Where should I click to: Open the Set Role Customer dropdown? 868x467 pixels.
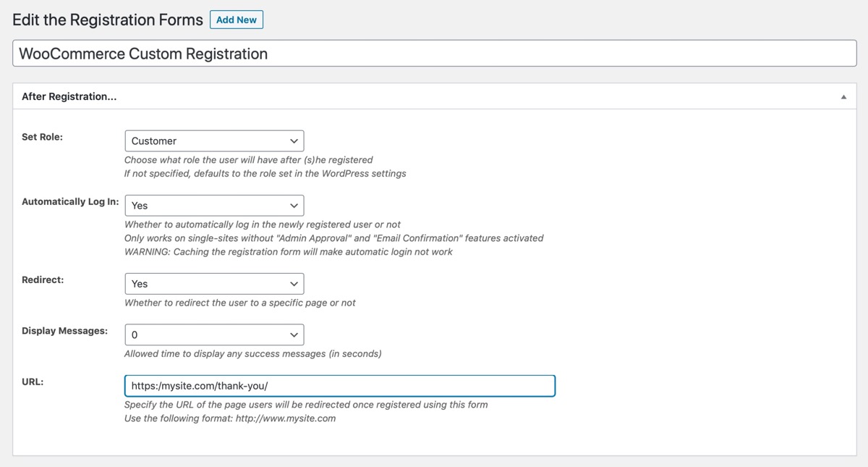click(x=214, y=140)
